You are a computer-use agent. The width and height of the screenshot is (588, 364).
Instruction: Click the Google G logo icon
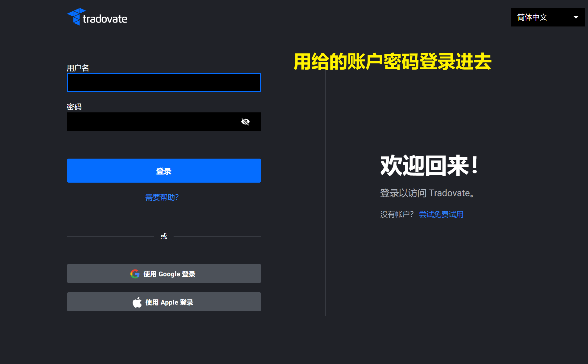(x=135, y=274)
